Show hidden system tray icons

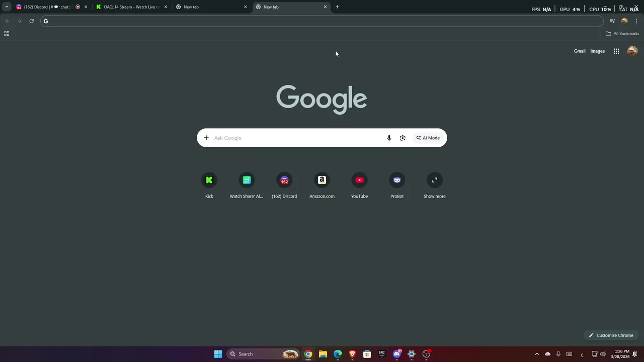536,354
